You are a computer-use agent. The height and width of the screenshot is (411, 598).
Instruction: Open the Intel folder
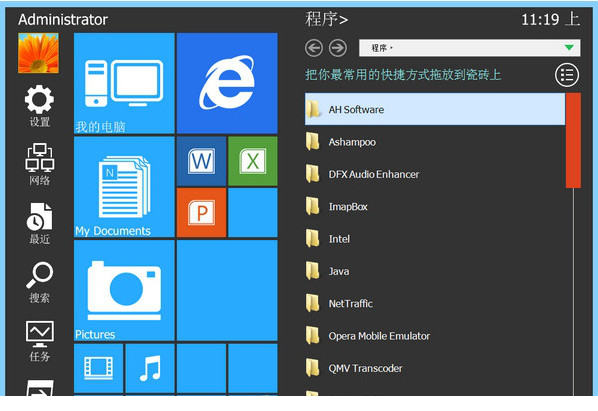pos(435,239)
